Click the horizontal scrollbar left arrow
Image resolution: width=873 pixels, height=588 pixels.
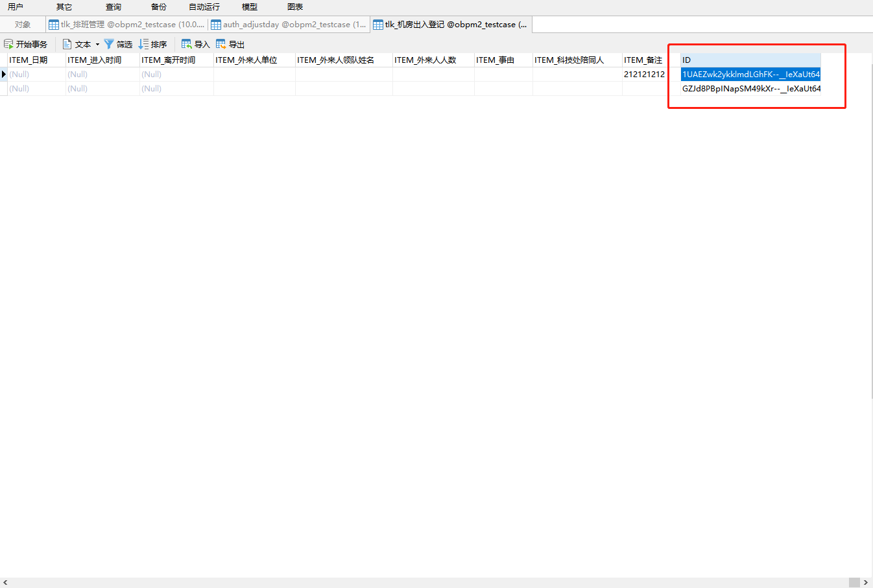pos(5,583)
